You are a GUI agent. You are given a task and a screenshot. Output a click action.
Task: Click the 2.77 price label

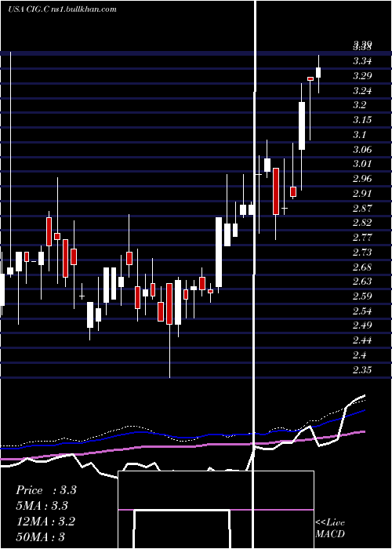tap(362, 238)
